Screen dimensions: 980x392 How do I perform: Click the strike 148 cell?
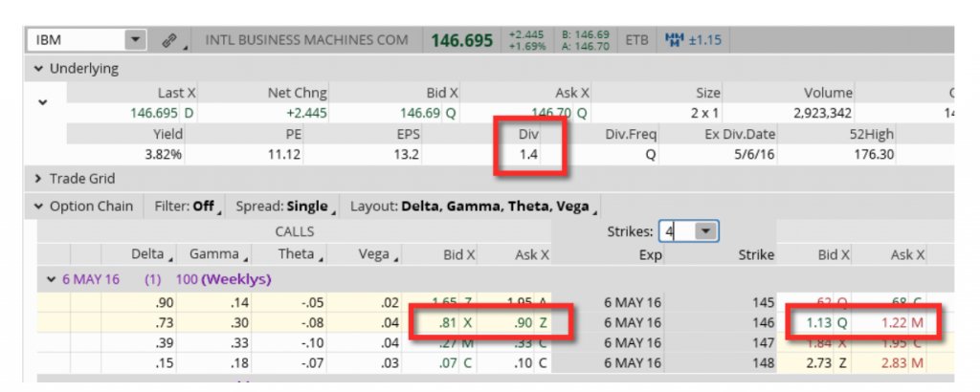coord(763,362)
